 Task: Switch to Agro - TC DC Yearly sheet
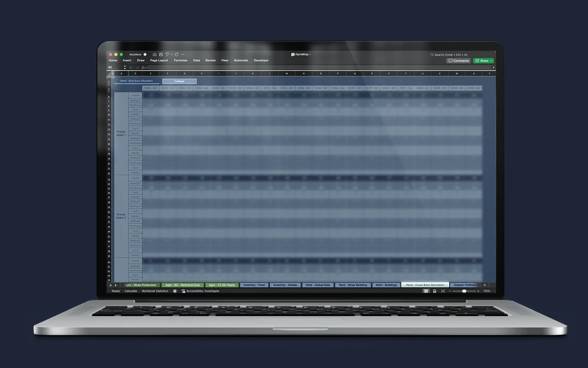click(222, 285)
